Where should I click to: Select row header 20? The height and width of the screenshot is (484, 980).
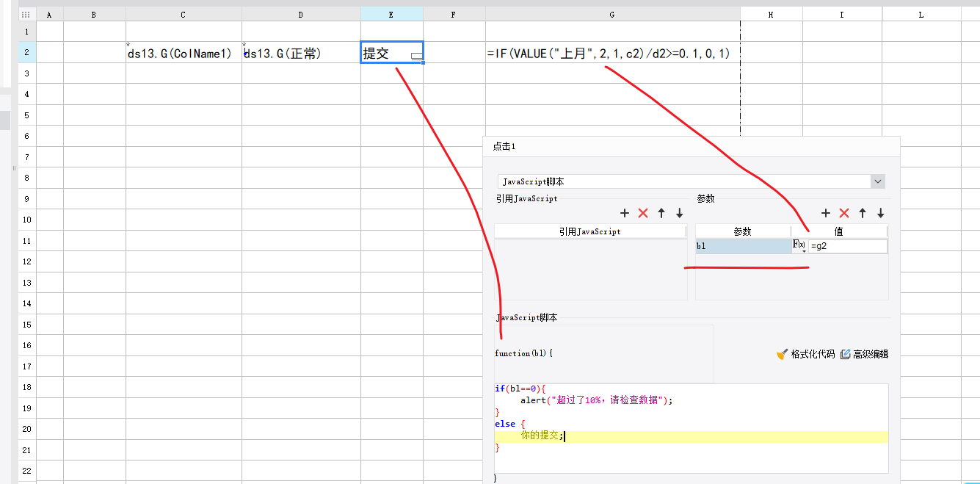pos(26,429)
